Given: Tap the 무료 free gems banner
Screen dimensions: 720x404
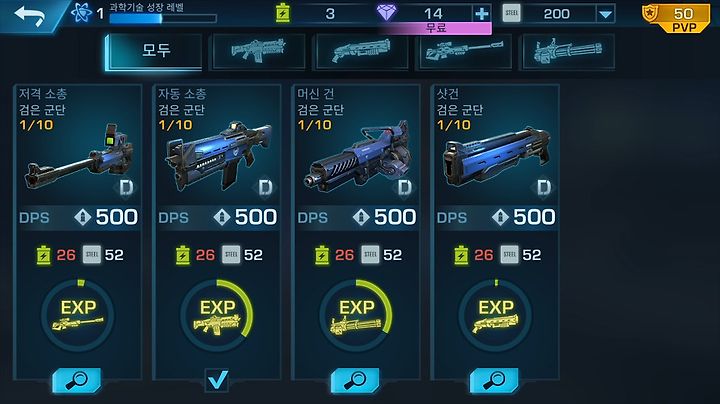Looking at the screenshot, I should click(x=435, y=28).
